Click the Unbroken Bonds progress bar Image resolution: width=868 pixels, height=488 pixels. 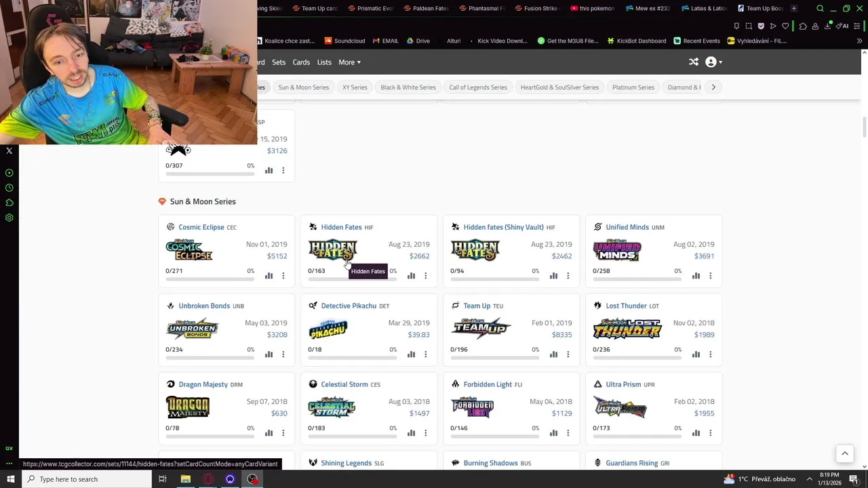(210, 357)
